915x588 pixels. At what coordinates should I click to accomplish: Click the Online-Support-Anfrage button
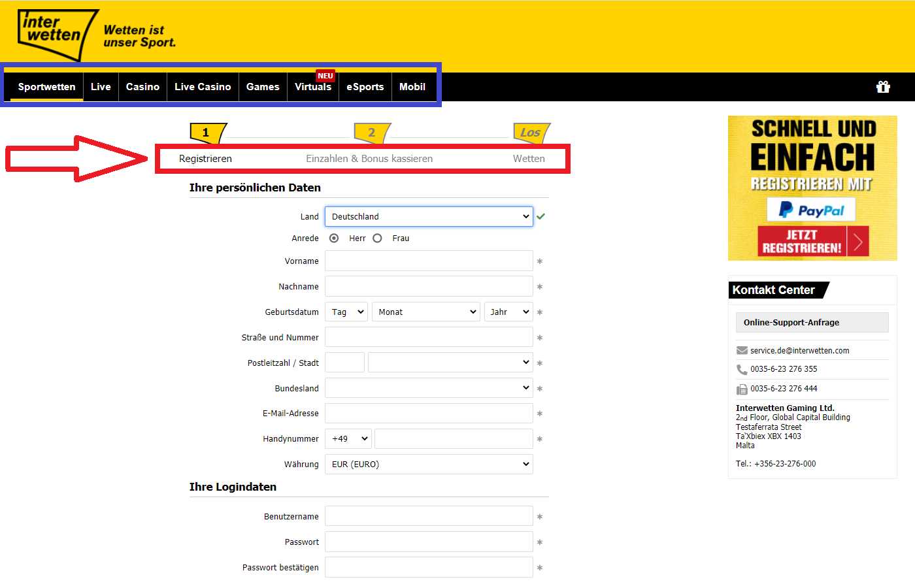pos(812,323)
